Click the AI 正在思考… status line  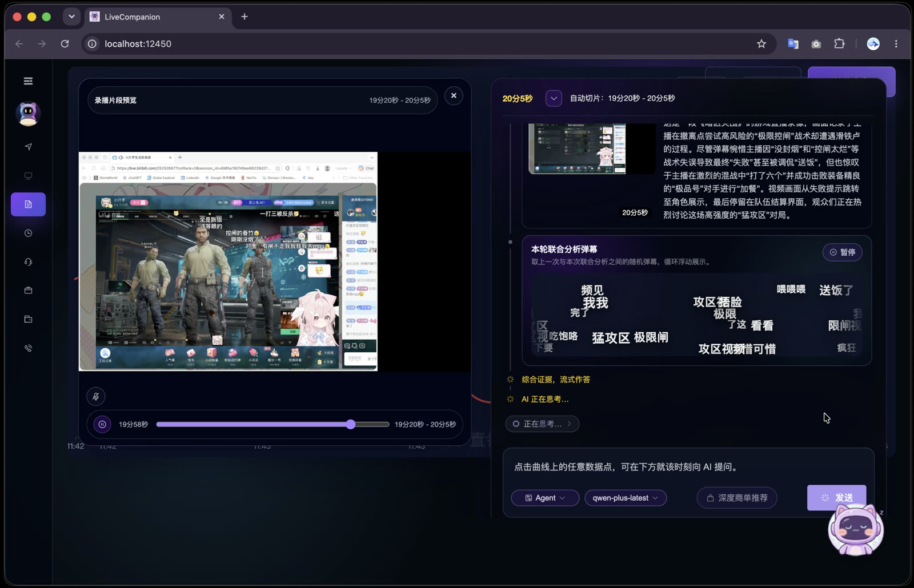tap(545, 399)
